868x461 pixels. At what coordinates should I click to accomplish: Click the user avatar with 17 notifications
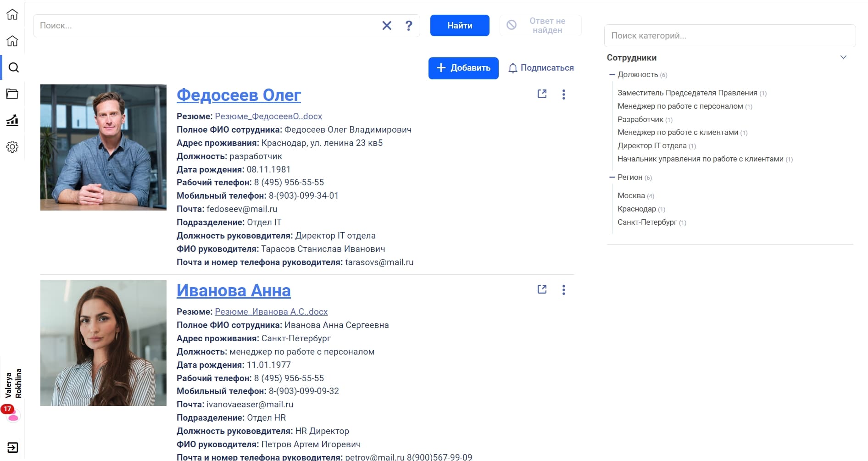tap(12, 415)
